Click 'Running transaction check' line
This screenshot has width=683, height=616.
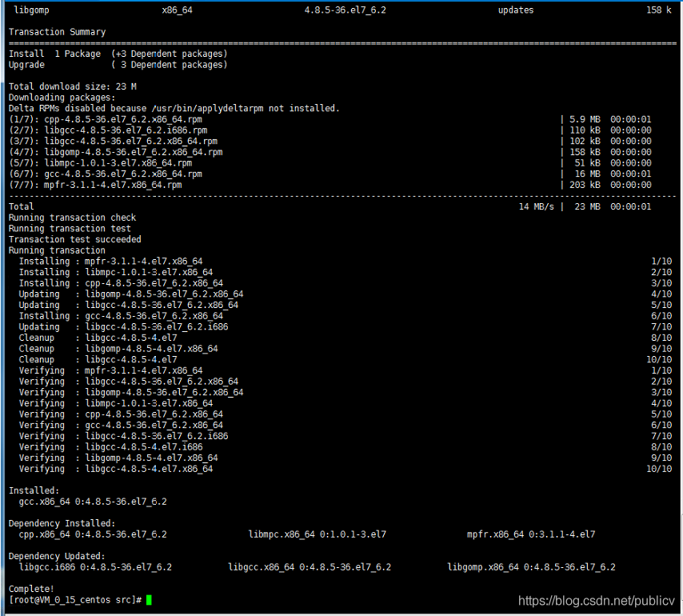pos(72,218)
